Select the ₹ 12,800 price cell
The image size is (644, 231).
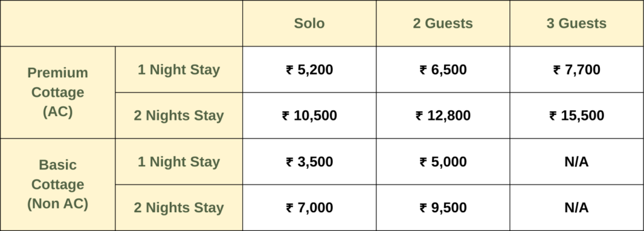pos(443,115)
